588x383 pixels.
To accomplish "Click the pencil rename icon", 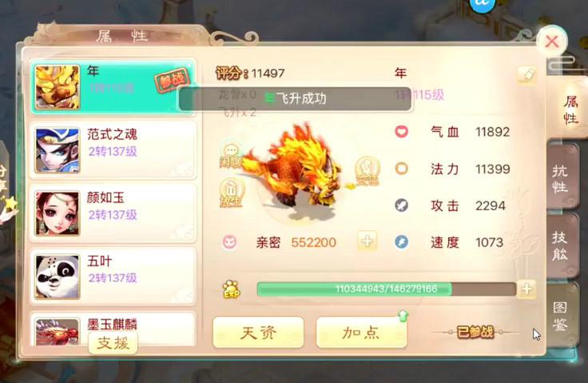I will point(526,75).
